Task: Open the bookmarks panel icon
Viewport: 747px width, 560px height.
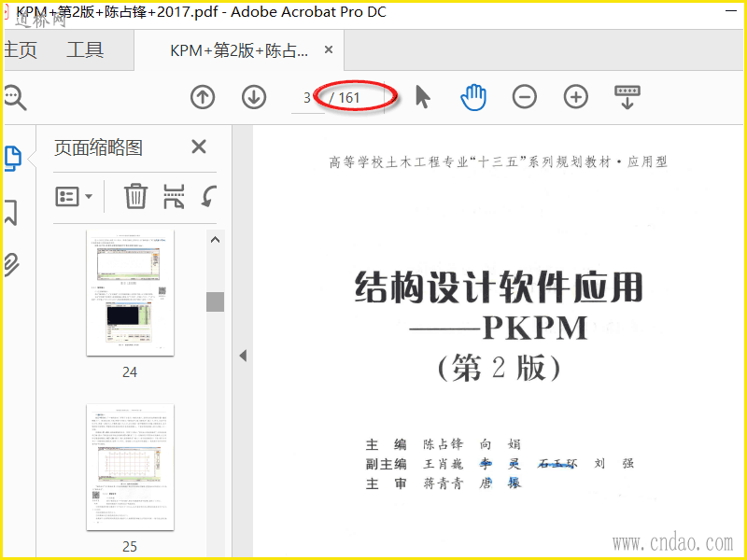Action: (x=11, y=212)
